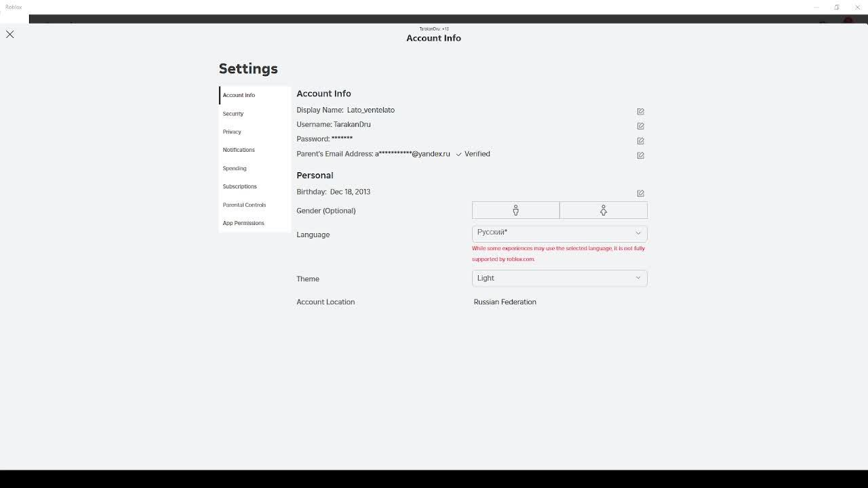This screenshot has height=488, width=868.
Task: Click the Settings page heading
Action: click(x=248, y=68)
